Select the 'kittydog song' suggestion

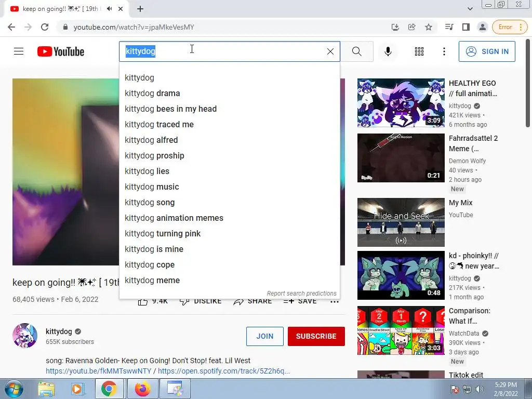pyautogui.click(x=229, y=203)
